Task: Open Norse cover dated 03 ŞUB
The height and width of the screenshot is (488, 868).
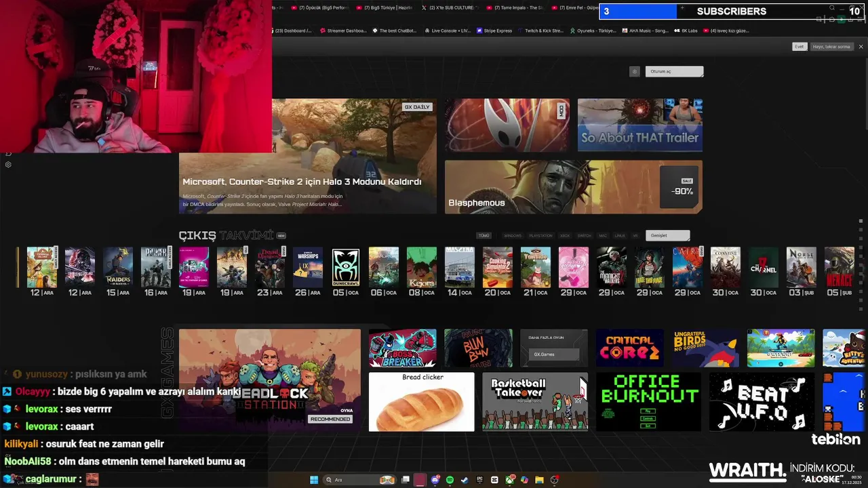Action: (x=802, y=267)
